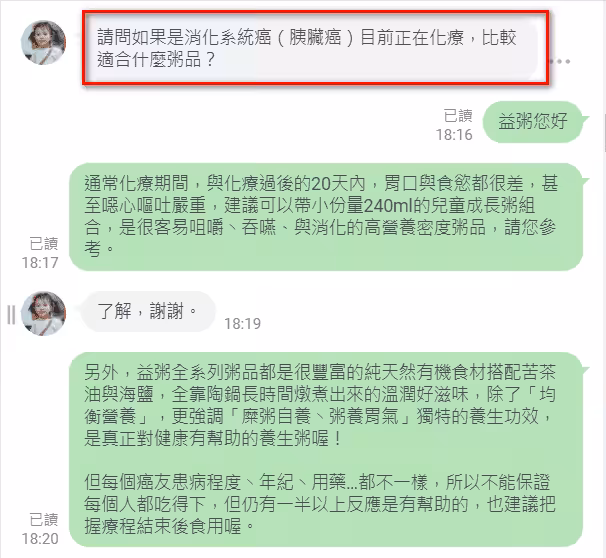Viewport: 606px width, 558px height.
Task: Click 已讀 label above 18:16
Action: (458, 116)
